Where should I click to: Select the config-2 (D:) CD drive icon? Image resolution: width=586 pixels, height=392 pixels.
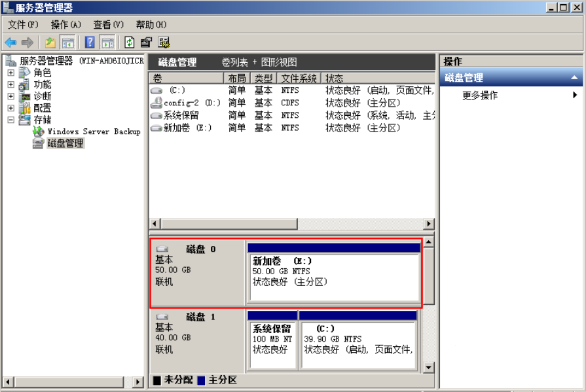(x=156, y=103)
